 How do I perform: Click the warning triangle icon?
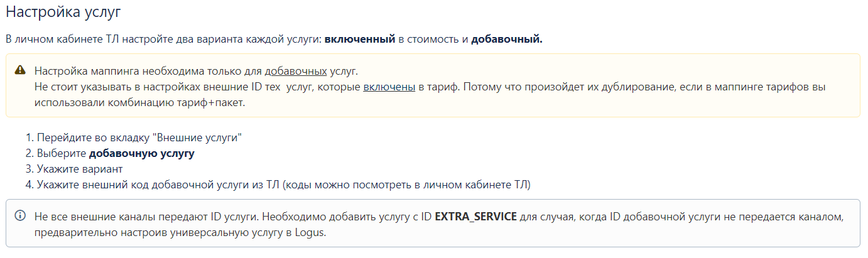coord(20,70)
